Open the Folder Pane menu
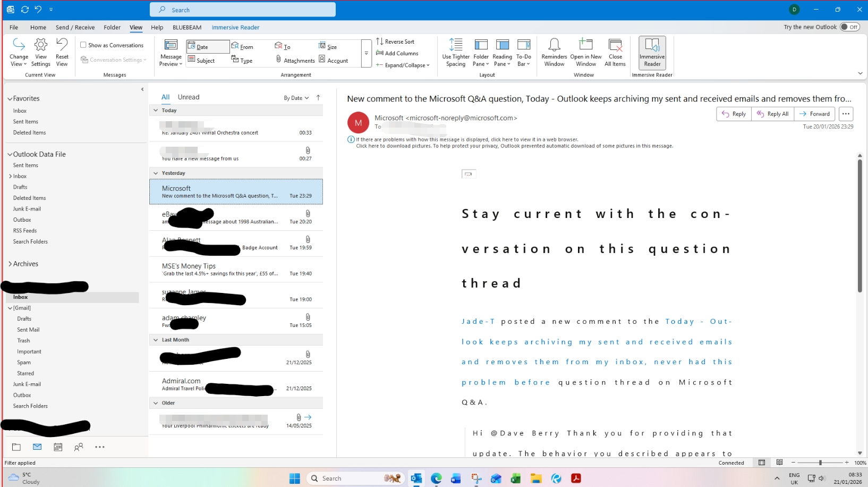Image resolution: width=868 pixels, height=487 pixels. point(481,52)
